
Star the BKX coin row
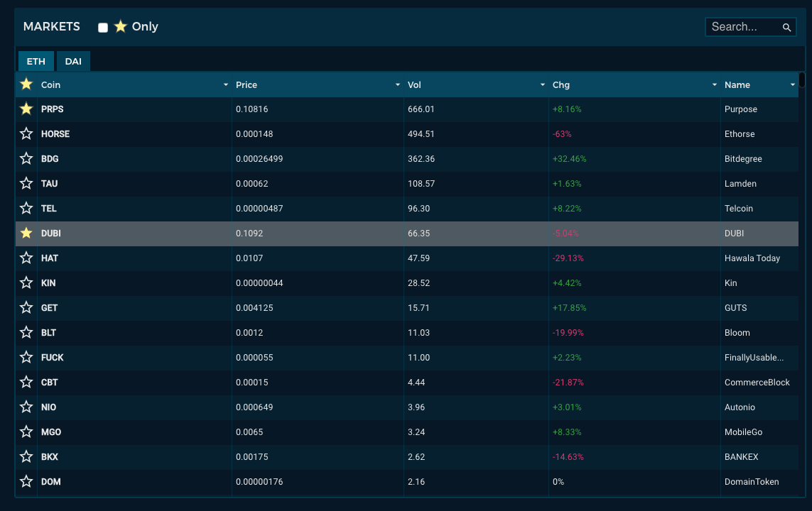[26, 456]
